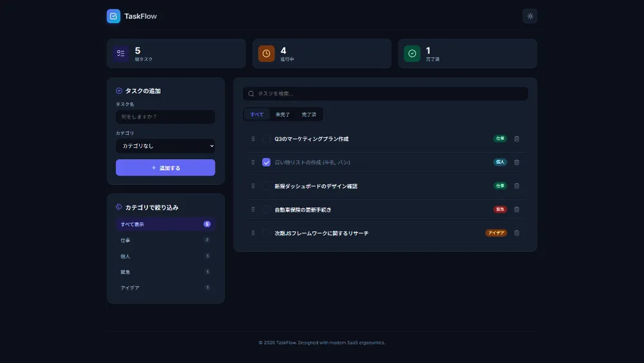Delete the 買い物リストの作成 task

(516, 162)
